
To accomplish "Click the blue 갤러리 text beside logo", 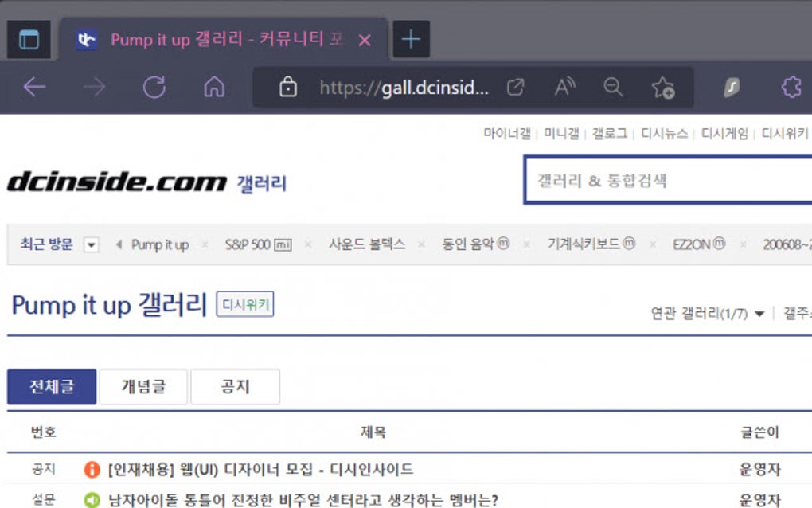I will (x=262, y=183).
